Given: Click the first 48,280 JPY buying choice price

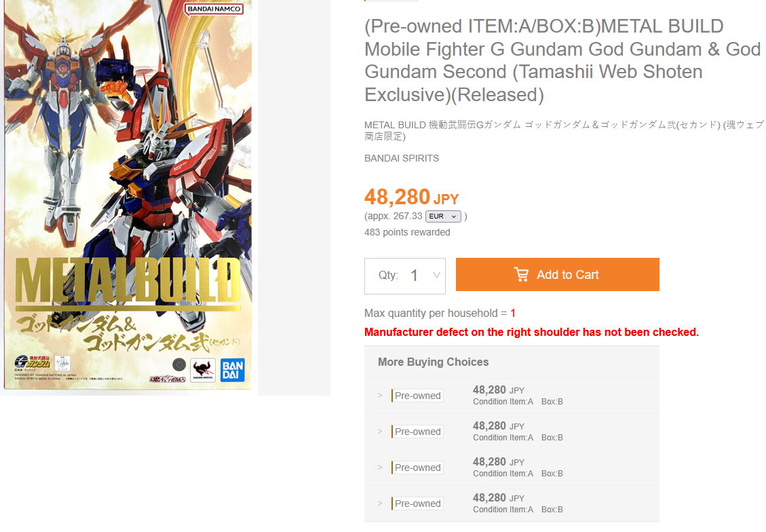Looking at the screenshot, I should tap(498, 390).
